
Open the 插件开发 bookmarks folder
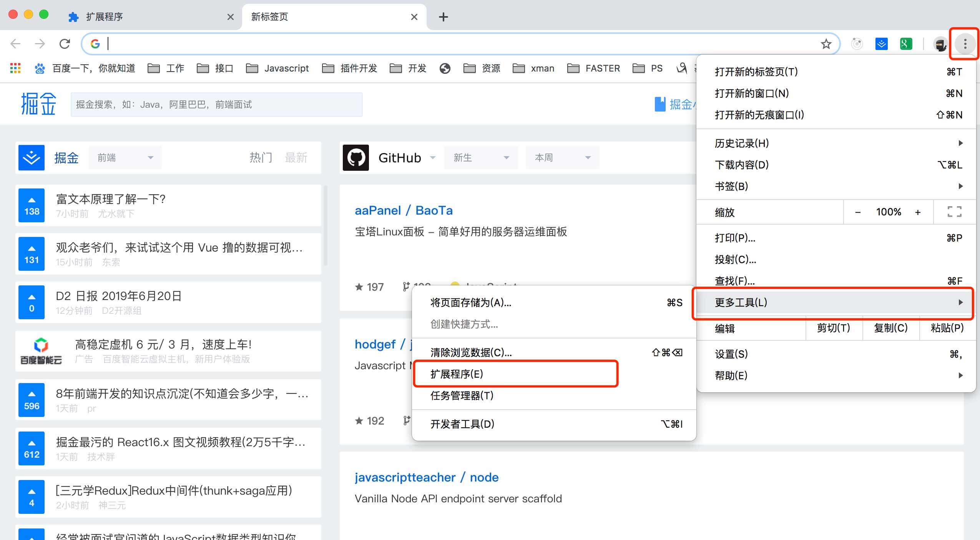(x=350, y=68)
